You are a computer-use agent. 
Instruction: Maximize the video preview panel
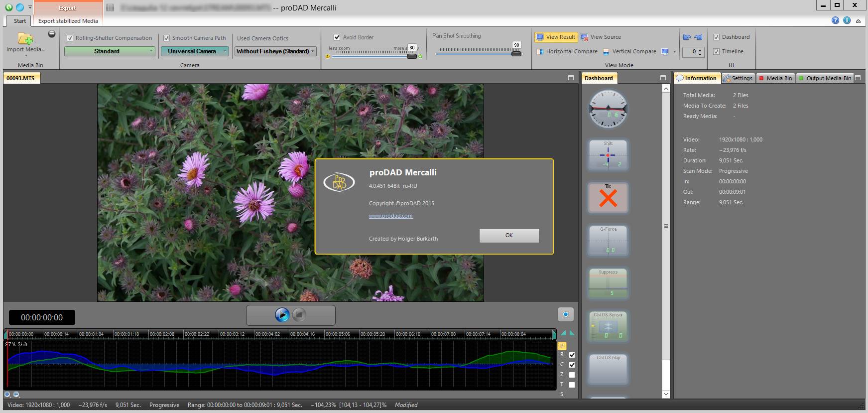point(571,78)
